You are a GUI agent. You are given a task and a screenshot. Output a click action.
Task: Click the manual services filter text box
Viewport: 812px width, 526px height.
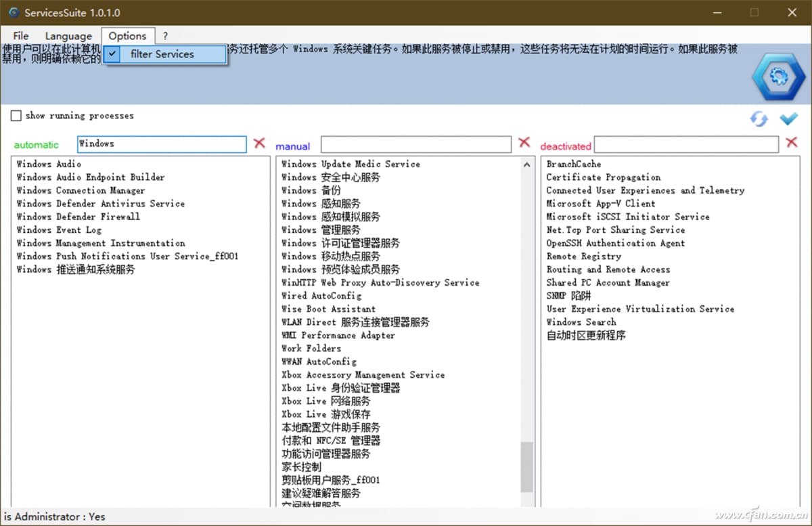(x=415, y=144)
